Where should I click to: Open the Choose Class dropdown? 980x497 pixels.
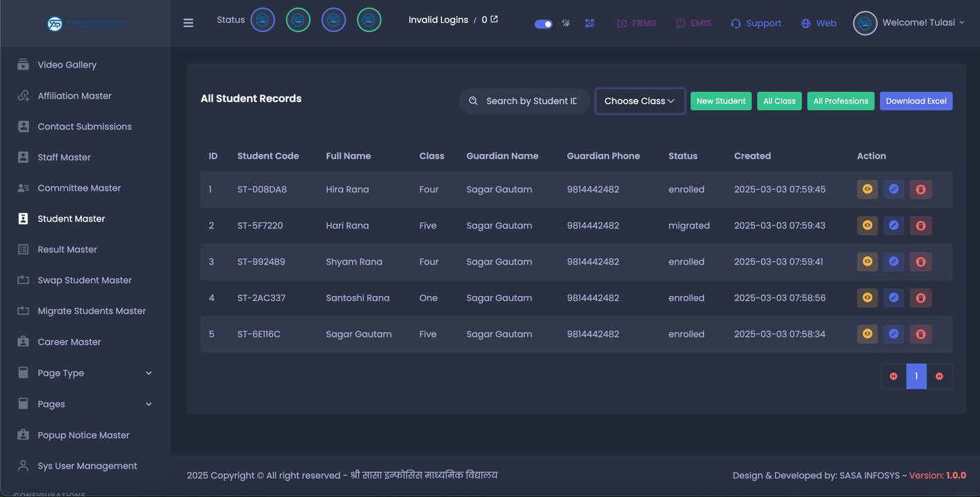coord(640,101)
